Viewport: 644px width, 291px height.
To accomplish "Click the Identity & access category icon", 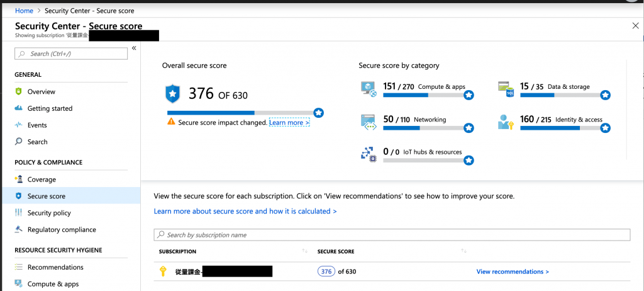I will pyautogui.click(x=506, y=122).
